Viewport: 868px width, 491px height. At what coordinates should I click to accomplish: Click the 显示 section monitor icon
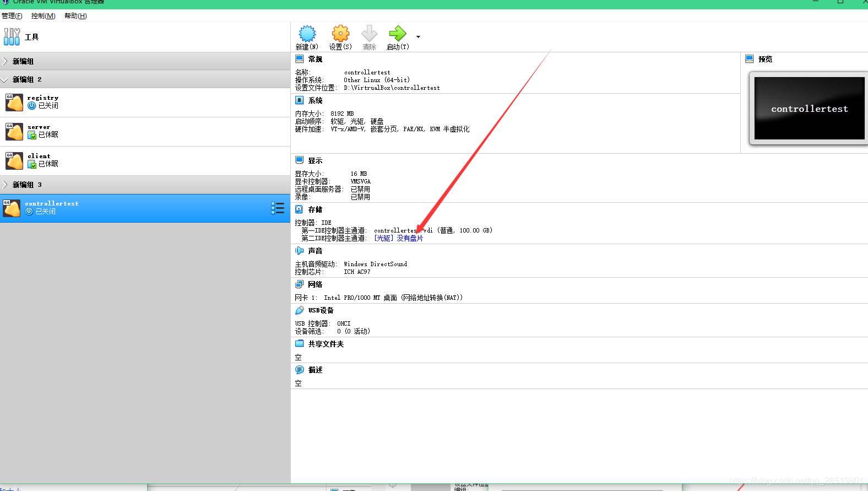[300, 160]
